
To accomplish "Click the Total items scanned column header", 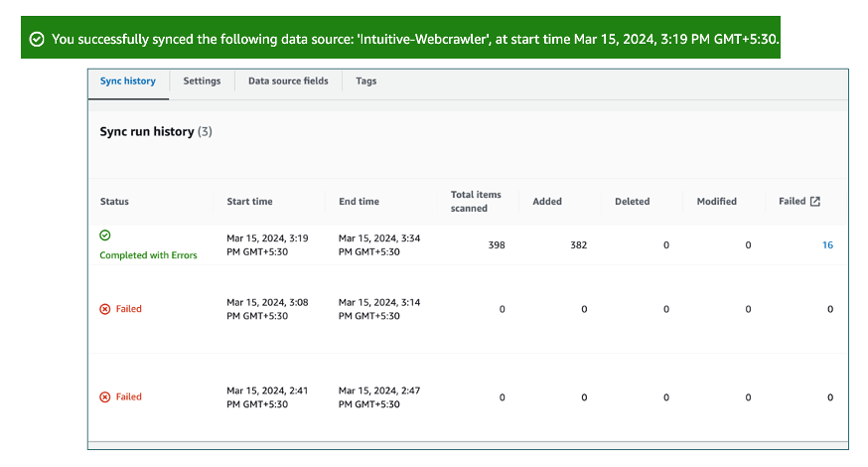I will (476, 201).
